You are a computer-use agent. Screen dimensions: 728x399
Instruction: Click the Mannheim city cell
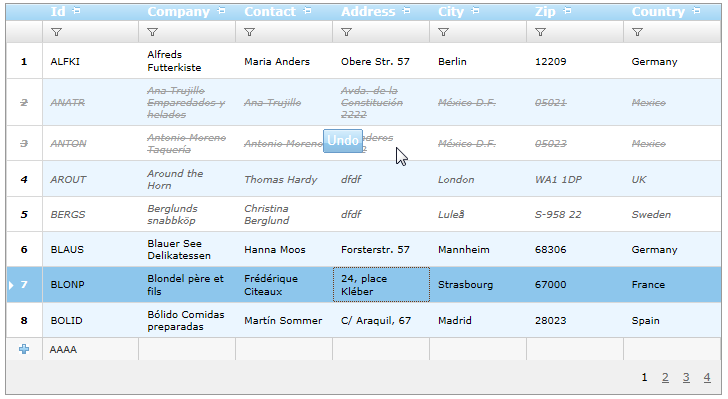[478, 249]
